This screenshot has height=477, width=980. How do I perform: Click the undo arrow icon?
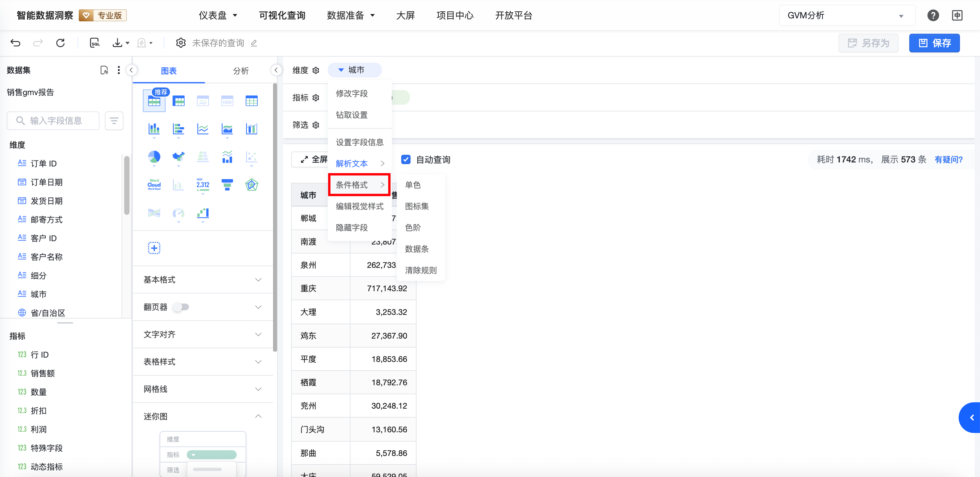(x=16, y=43)
